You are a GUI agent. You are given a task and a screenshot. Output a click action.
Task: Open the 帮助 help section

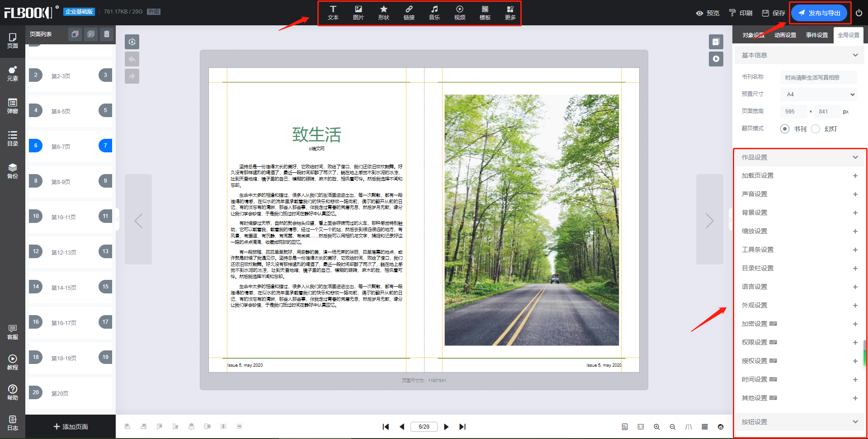click(x=13, y=392)
